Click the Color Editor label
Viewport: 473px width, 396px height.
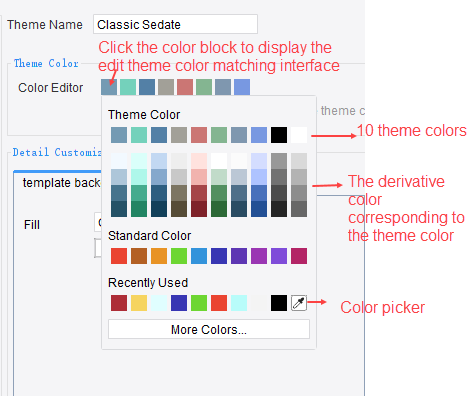pos(50,88)
